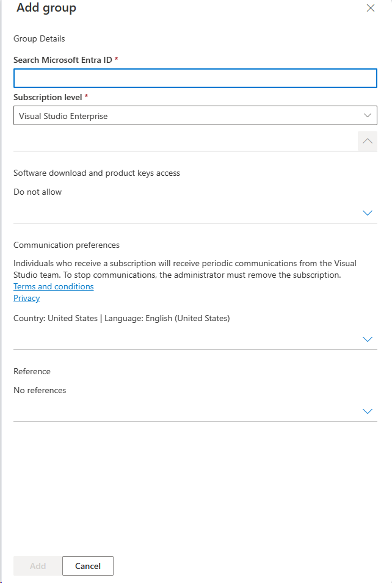Reveal Country and Language options via chevron

point(367,339)
